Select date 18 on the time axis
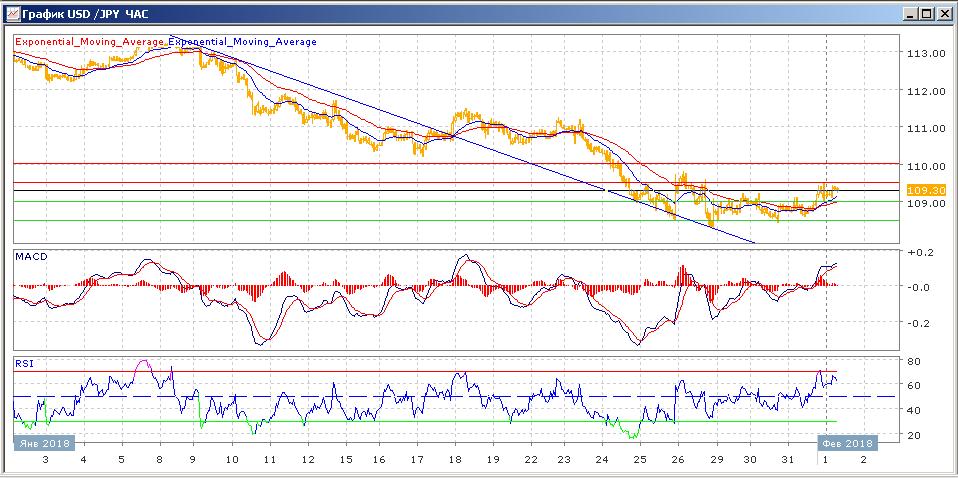 [x=454, y=459]
